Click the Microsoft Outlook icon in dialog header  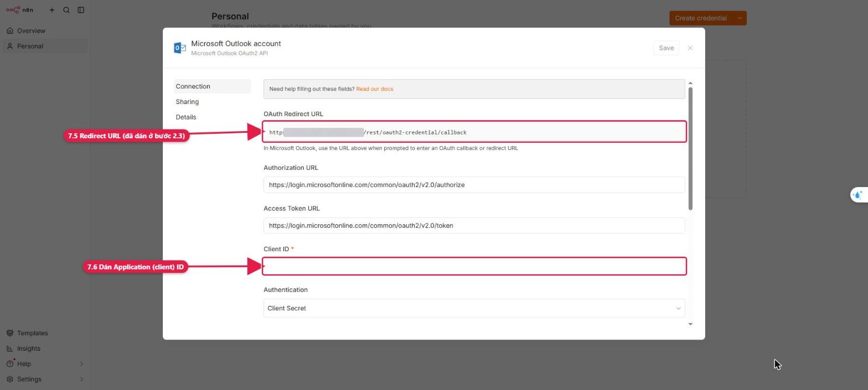180,48
